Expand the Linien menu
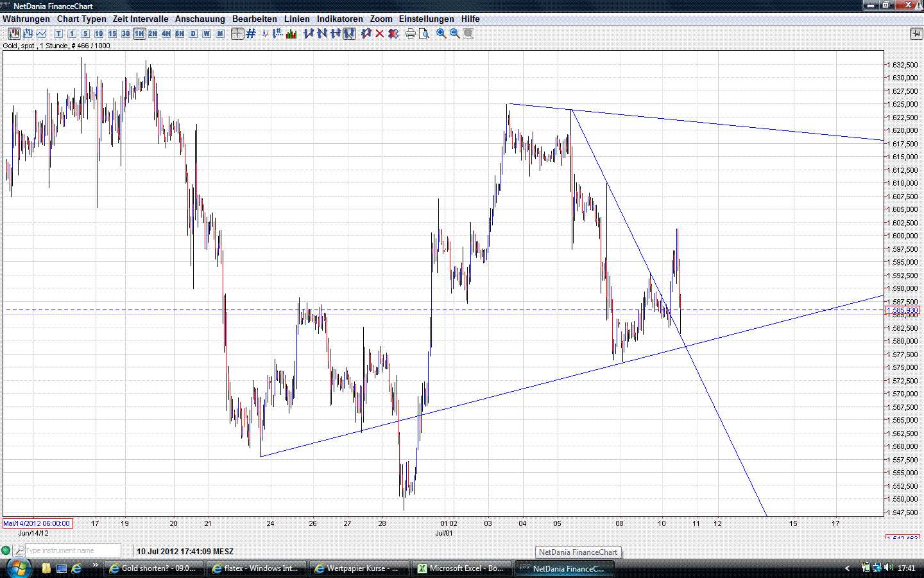Viewport: 924px width, 578px height. click(x=296, y=19)
